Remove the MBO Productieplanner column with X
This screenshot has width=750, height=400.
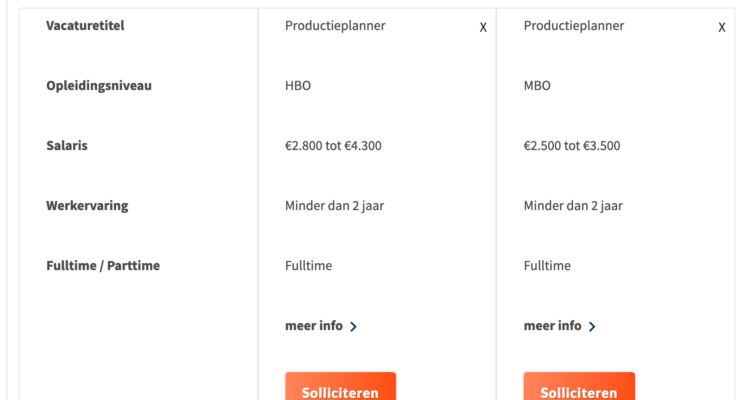(722, 28)
